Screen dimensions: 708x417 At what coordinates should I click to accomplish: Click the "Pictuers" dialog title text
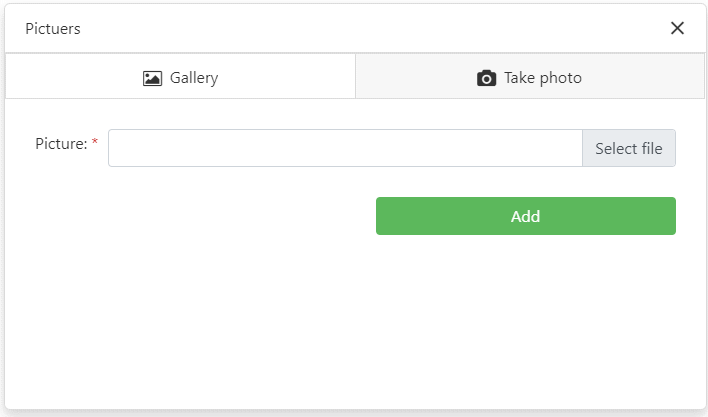click(53, 29)
